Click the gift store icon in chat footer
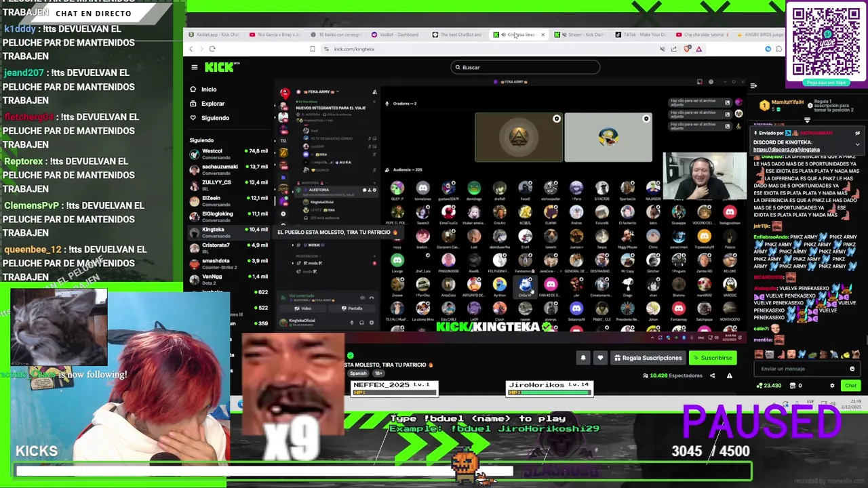 794,386
